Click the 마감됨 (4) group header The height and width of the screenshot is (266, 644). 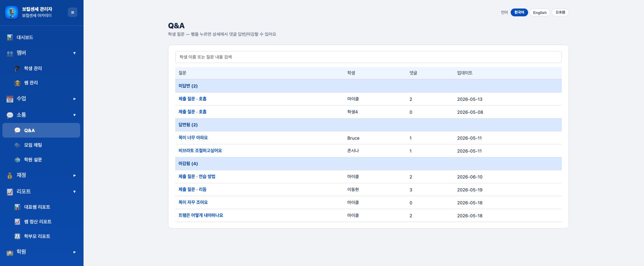pos(368,163)
